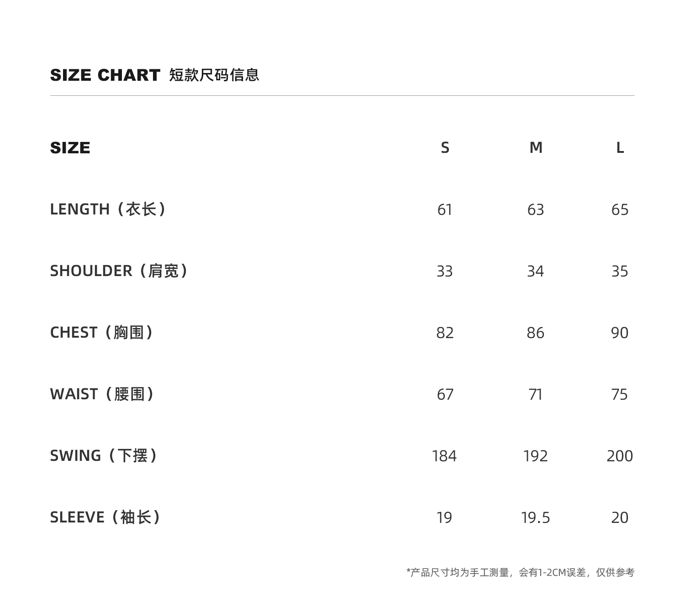The image size is (685, 616).
Task: Click the waist value 71 for M
Action: point(536,395)
